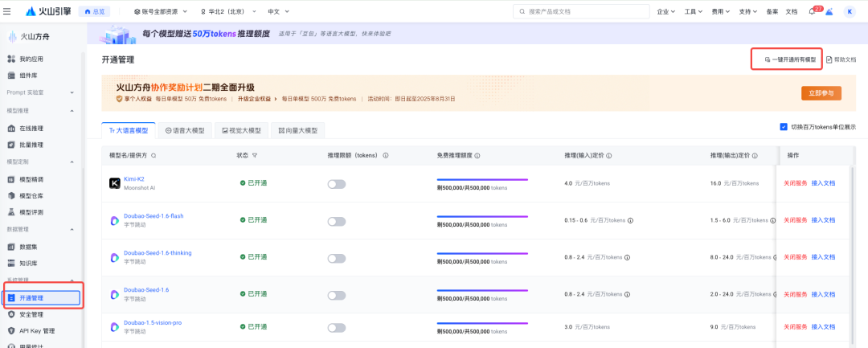Click the info icon beside 推理限额（tokens）

pos(385,155)
